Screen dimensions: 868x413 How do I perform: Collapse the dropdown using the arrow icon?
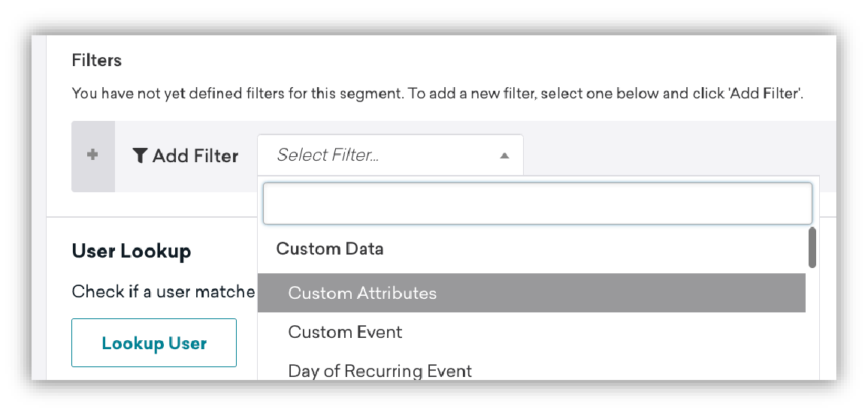click(x=504, y=156)
